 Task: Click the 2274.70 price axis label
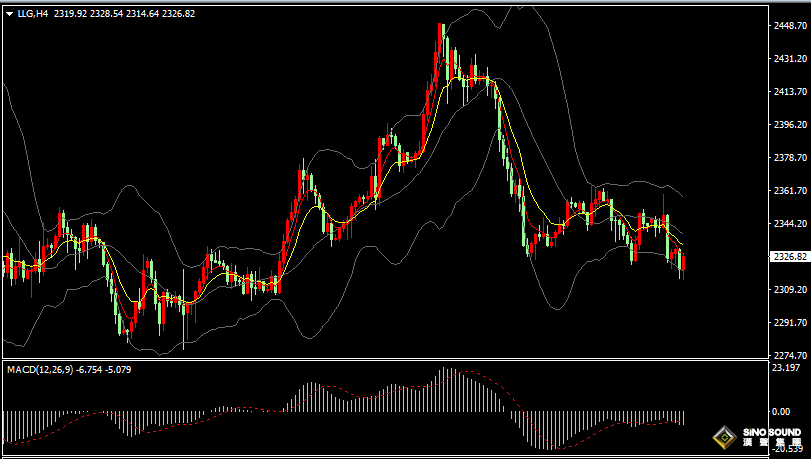790,355
